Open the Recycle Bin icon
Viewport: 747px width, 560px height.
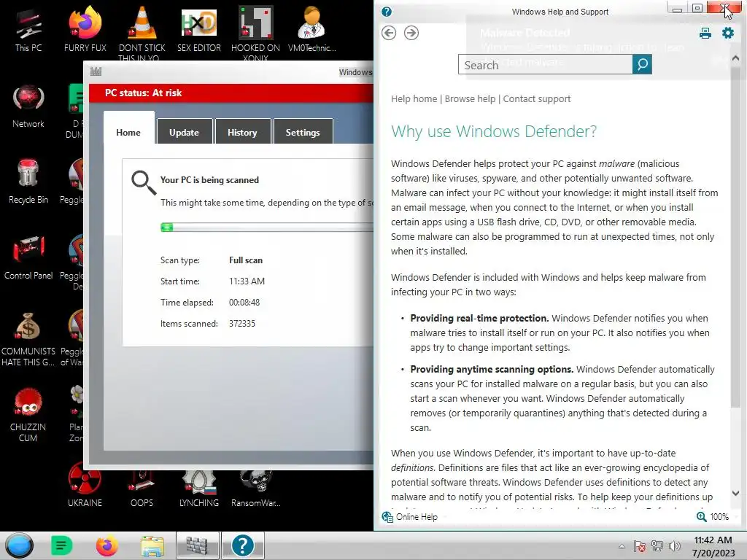(x=28, y=181)
